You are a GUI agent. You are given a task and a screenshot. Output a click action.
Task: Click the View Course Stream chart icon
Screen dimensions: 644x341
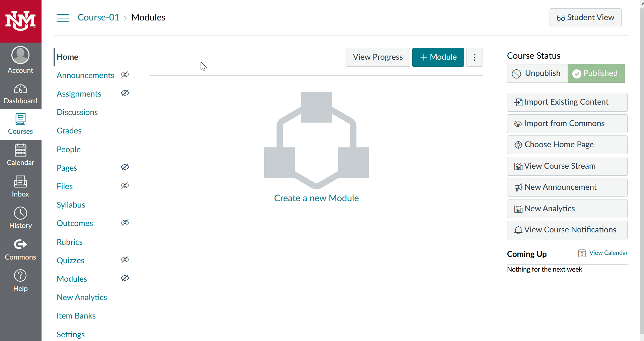click(518, 166)
